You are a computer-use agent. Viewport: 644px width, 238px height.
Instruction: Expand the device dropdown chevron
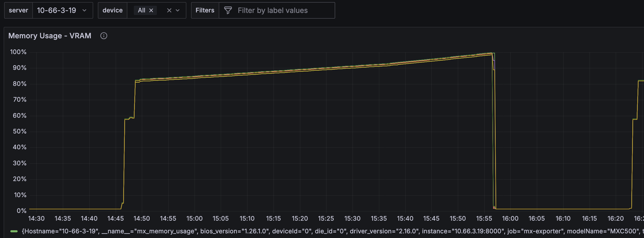(178, 10)
